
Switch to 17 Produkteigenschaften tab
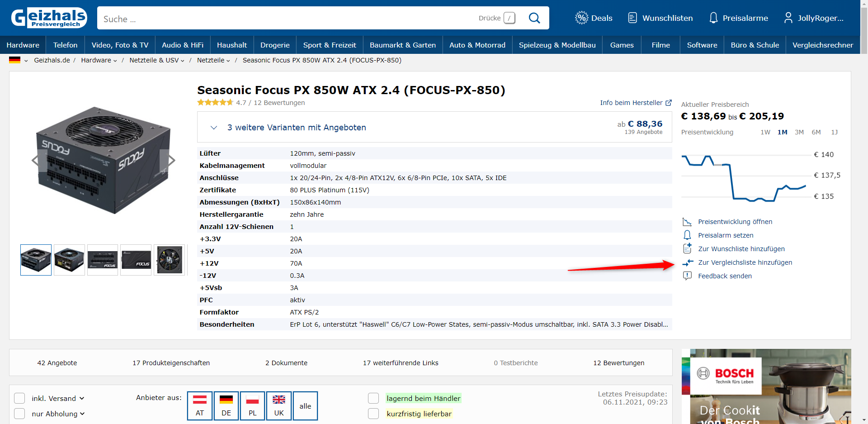click(x=171, y=363)
